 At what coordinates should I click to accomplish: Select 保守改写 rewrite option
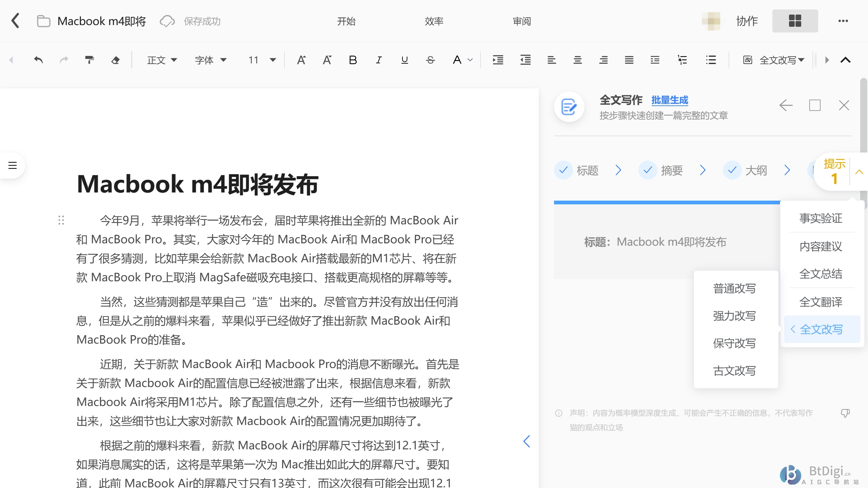pos(734,343)
